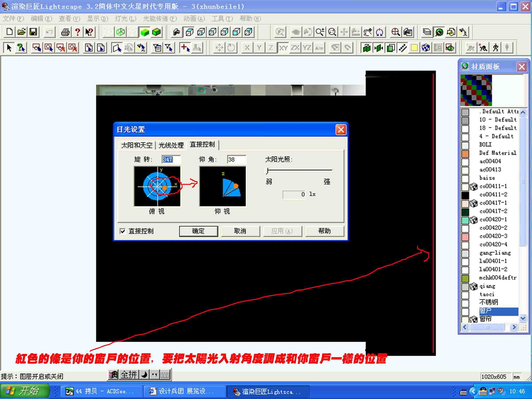Click the Windows 开始 Start button

click(x=25, y=391)
